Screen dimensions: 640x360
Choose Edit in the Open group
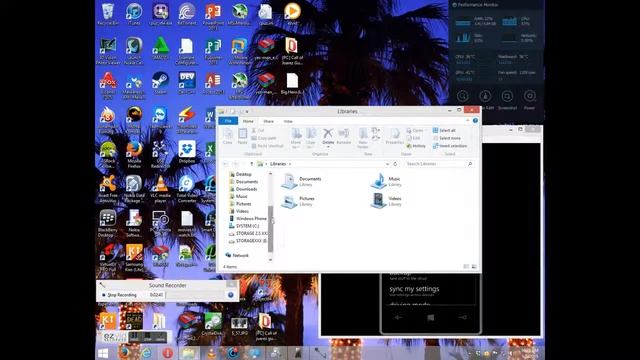click(413, 138)
